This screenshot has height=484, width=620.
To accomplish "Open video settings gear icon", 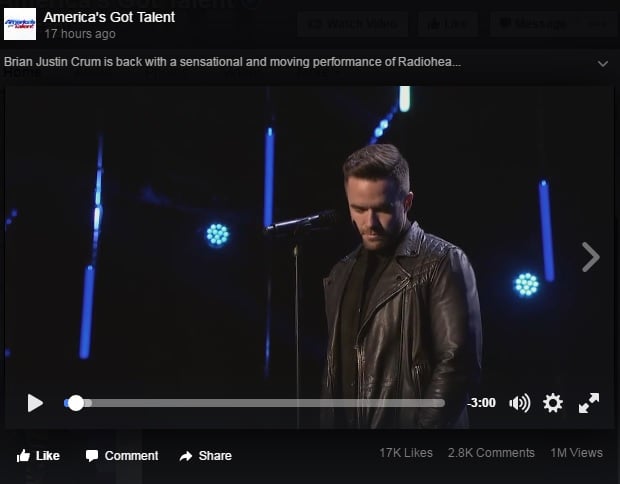I will tap(553, 403).
